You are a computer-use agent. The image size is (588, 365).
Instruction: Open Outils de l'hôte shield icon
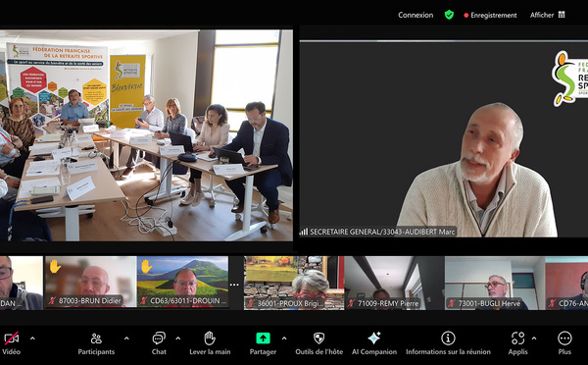[318, 339]
